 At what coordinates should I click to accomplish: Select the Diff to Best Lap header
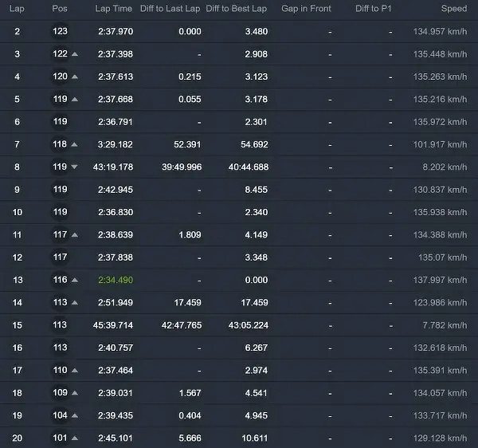[237, 9]
